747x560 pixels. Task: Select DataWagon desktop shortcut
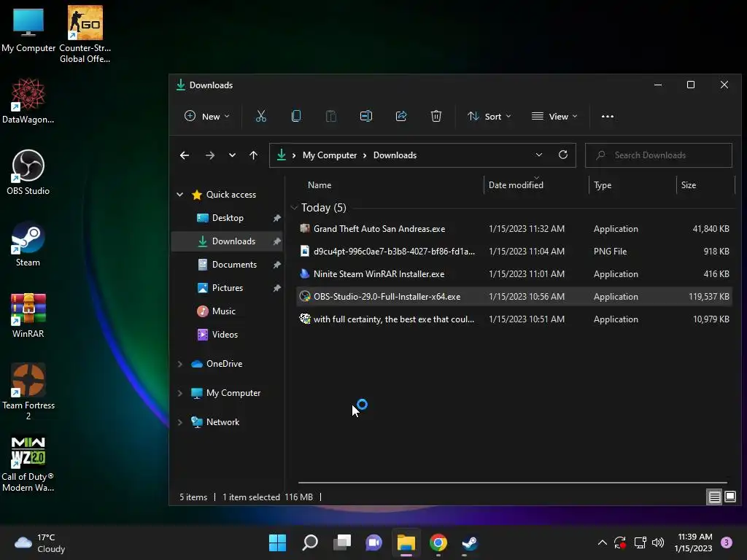click(28, 101)
